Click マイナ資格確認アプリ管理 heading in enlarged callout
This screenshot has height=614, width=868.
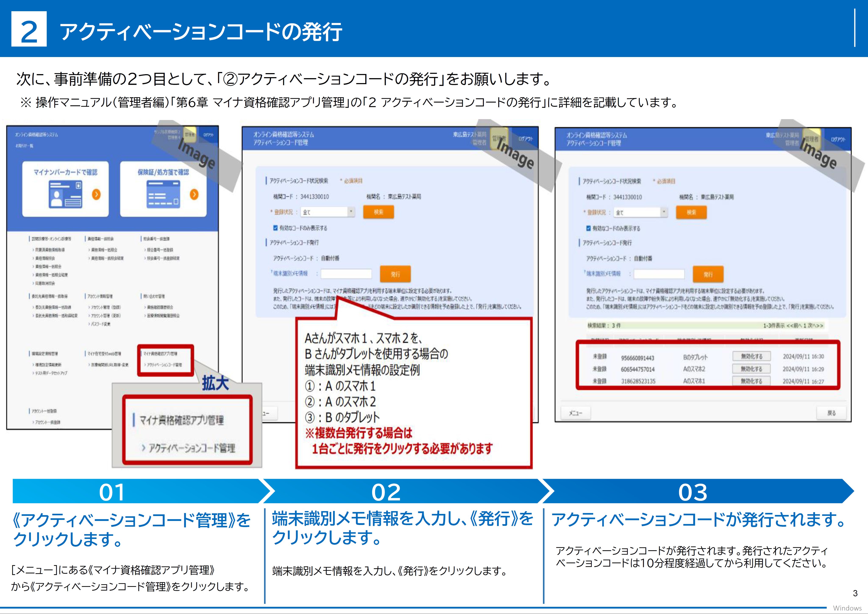(181, 420)
